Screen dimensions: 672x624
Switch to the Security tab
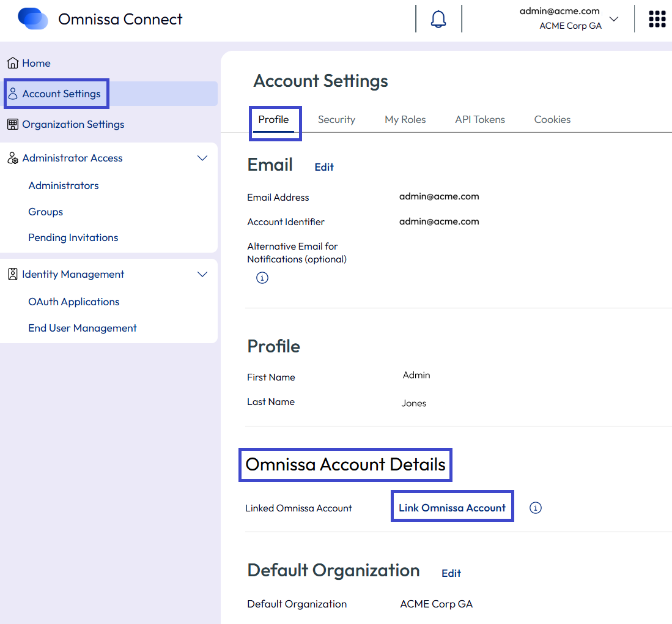pos(336,120)
